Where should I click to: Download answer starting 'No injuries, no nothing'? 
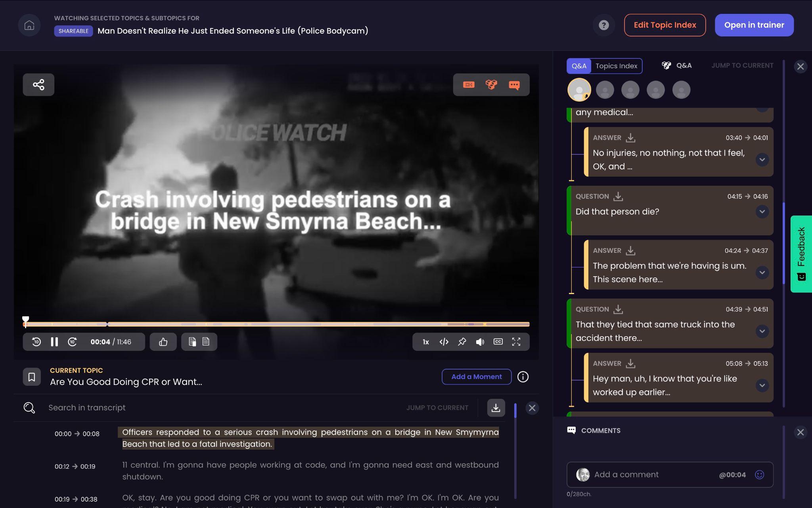[x=630, y=138]
